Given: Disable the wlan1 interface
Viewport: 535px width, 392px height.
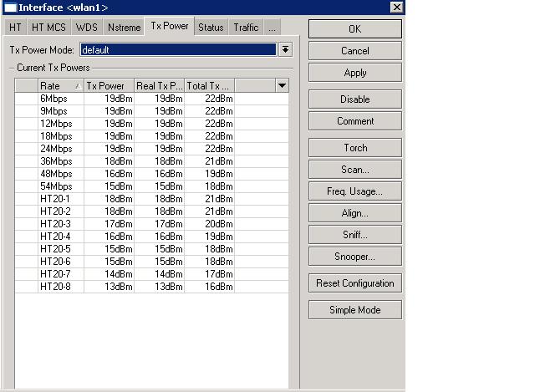Looking at the screenshot, I should 354,99.
